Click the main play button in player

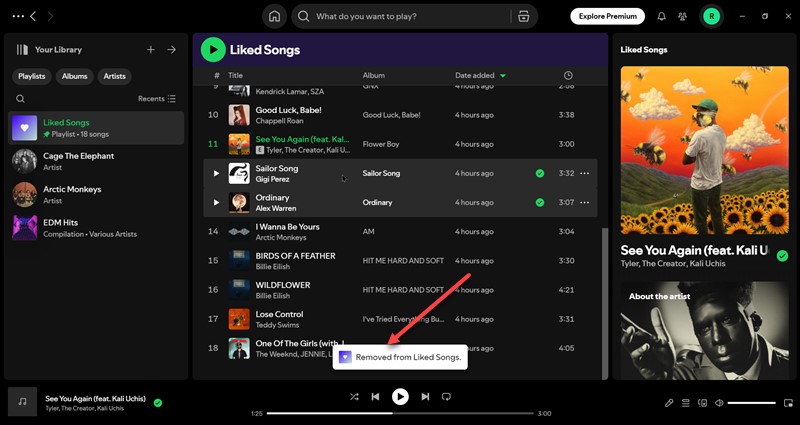(x=400, y=396)
